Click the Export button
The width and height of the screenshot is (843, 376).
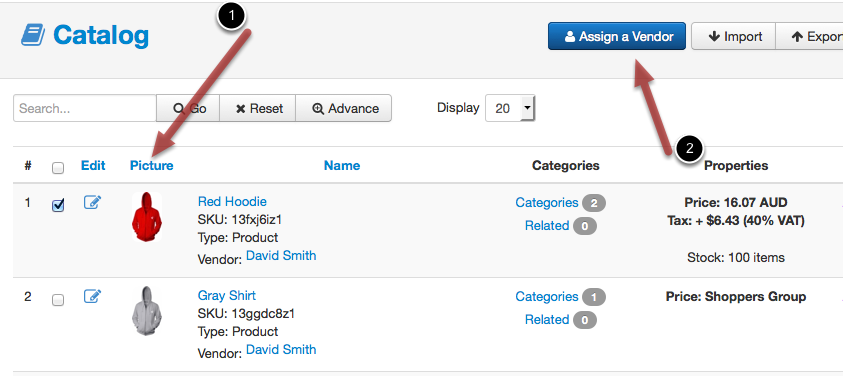point(810,37)
